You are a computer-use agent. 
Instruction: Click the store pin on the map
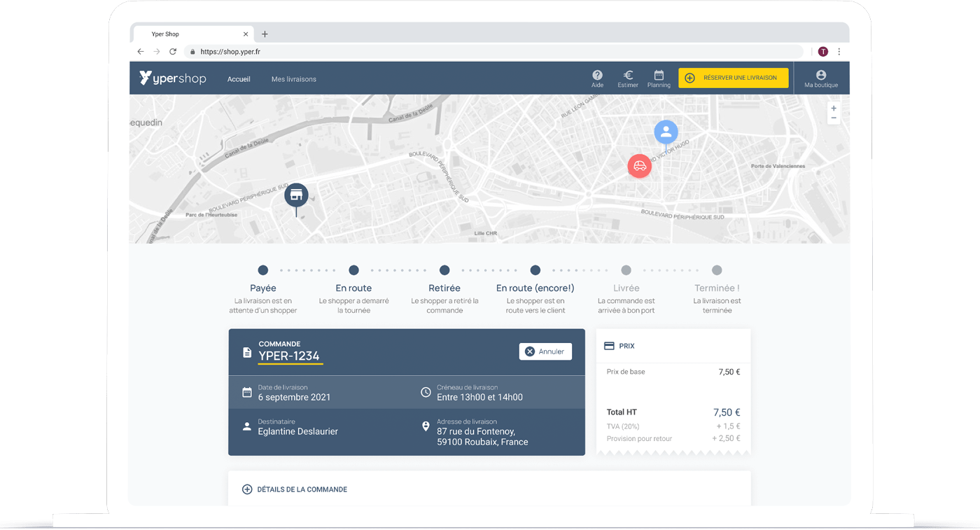pyautogui.click(x=296, y=195)
